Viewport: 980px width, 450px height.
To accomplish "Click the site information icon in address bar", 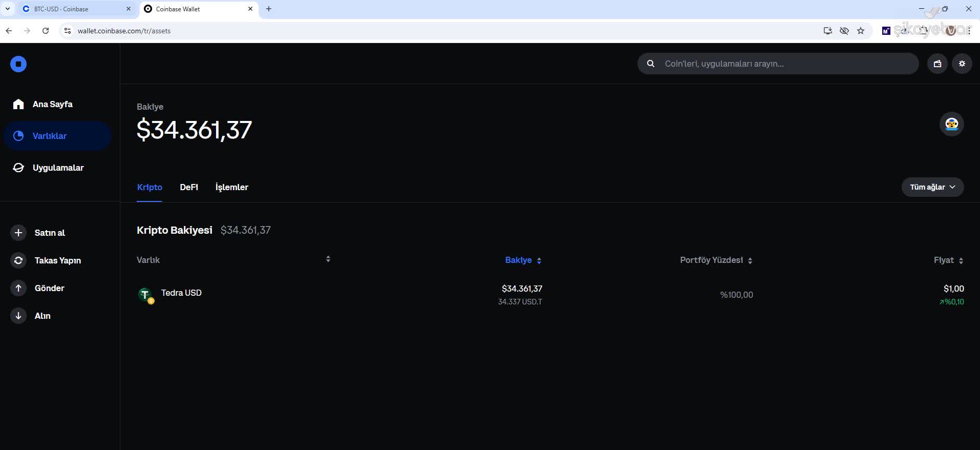I will [x=67, y=31].
